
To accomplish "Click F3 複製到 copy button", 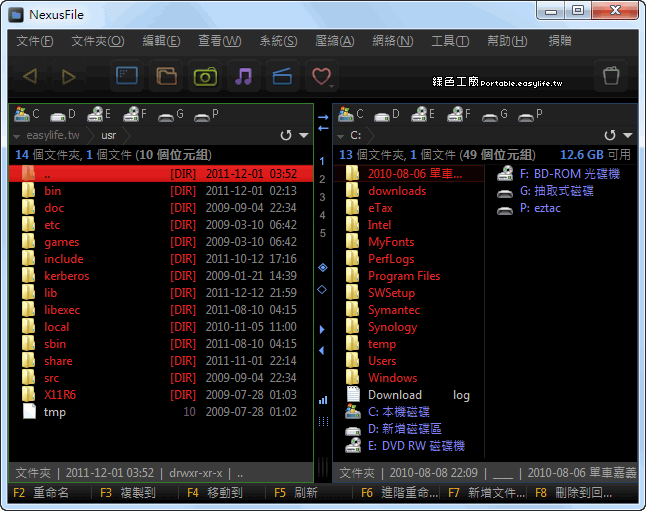I will (x=128, y=493).
